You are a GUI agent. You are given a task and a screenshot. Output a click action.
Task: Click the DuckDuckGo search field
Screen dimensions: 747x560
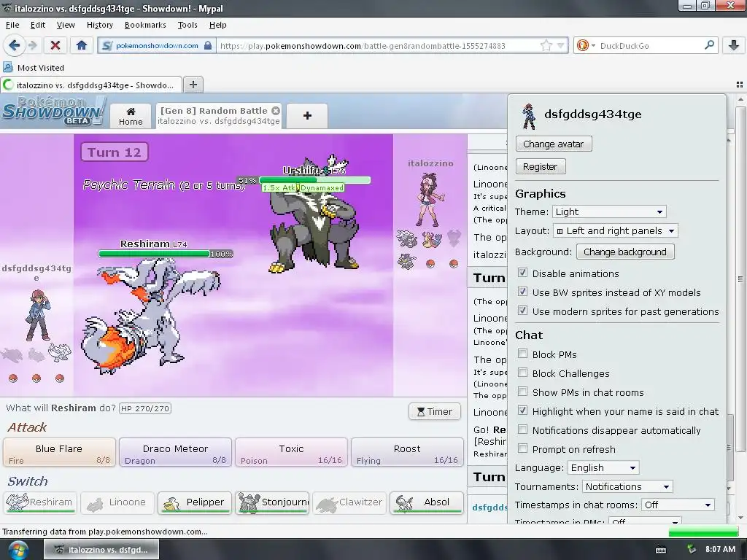point(650,46)
